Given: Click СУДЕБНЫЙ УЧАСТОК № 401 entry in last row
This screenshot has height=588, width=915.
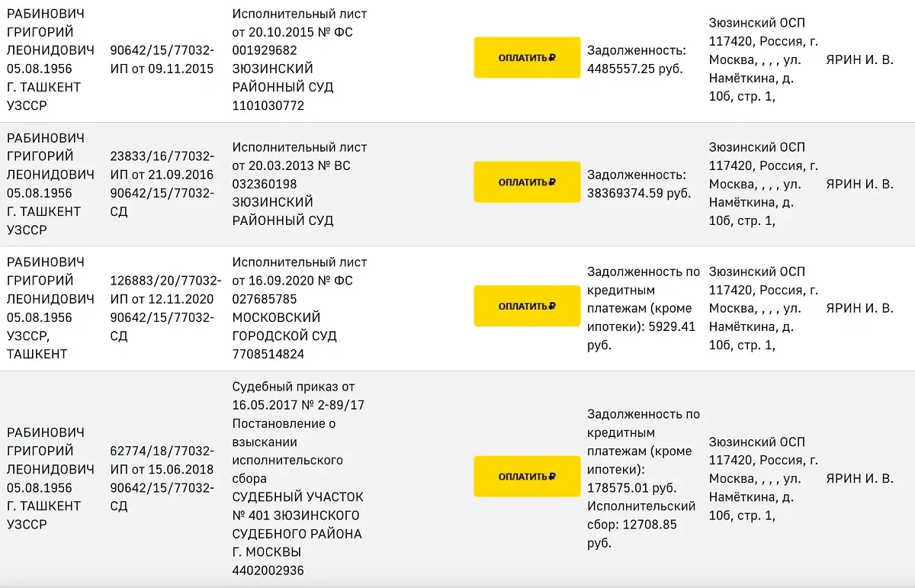Looking at the screenshot, I should click(x=297, y=506).
